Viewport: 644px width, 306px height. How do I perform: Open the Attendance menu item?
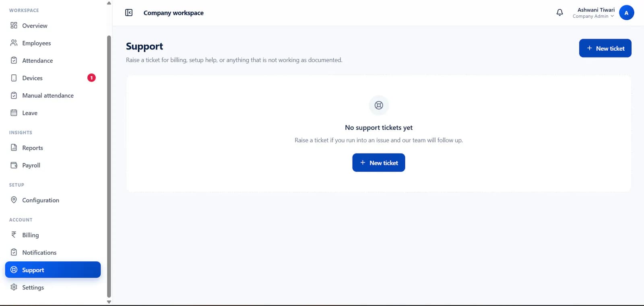tap(53, 60)
